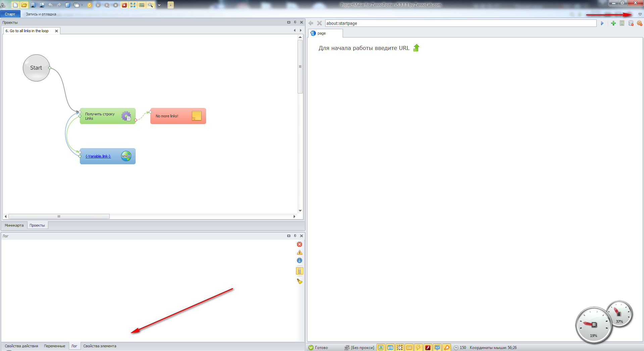Clear cookies with the cookie icon
644x351 pixels.
point(640,23)
